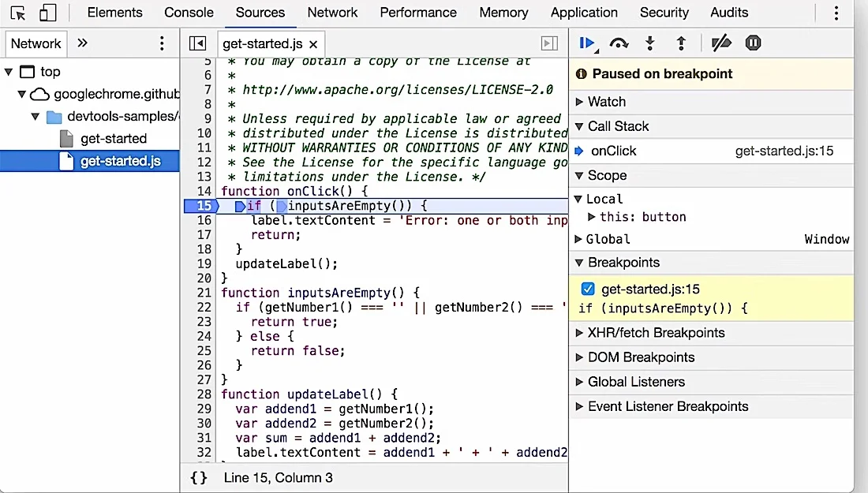This screenshot has height=493, width=868.
Task: Click the devtools-samples folder icon
Action: 54,117
